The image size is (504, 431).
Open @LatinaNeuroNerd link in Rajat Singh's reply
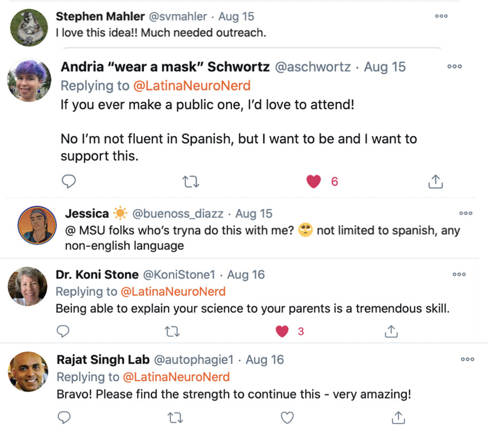pyautogui.click(x=176, y=377)
